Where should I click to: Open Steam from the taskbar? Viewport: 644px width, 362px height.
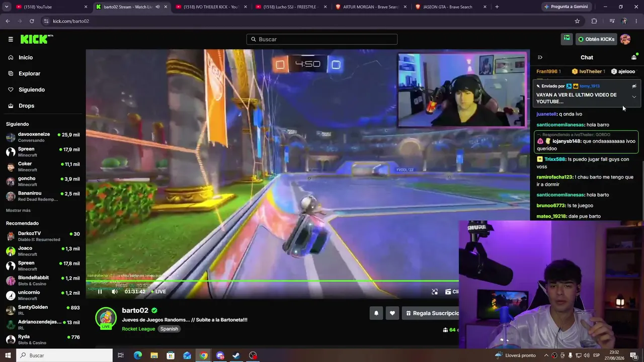coord(236,355)
